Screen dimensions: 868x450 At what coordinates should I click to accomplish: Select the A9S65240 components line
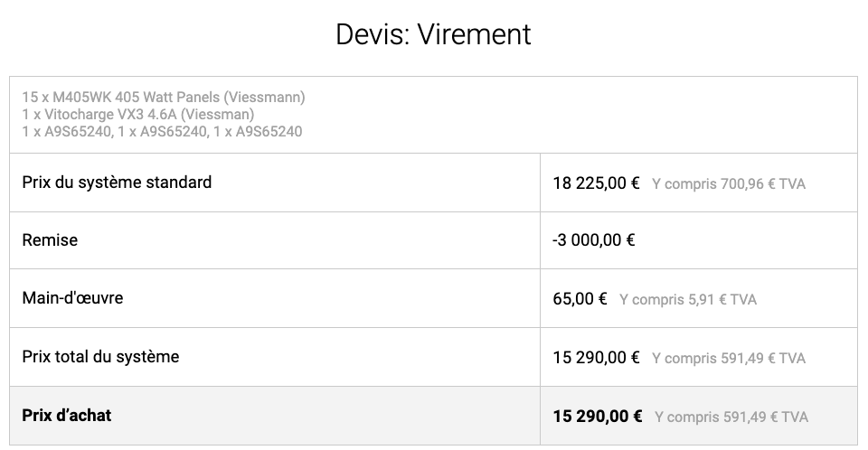point(162,131)
